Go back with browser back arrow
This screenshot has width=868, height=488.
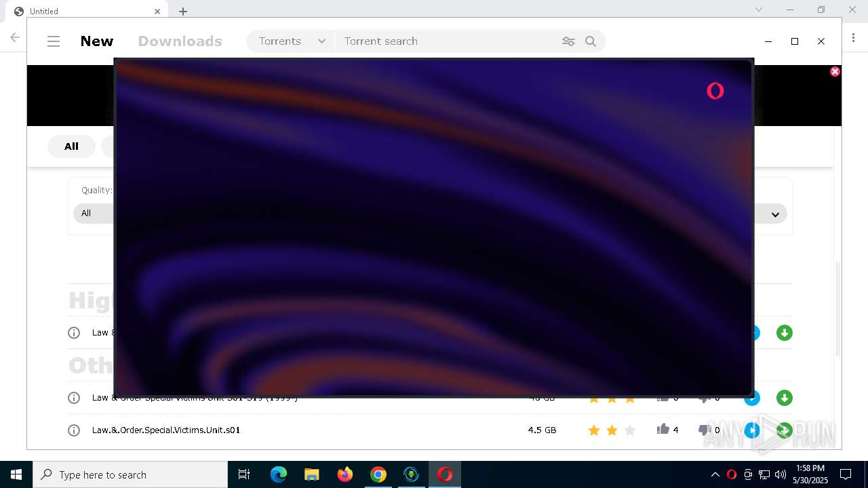15,38
